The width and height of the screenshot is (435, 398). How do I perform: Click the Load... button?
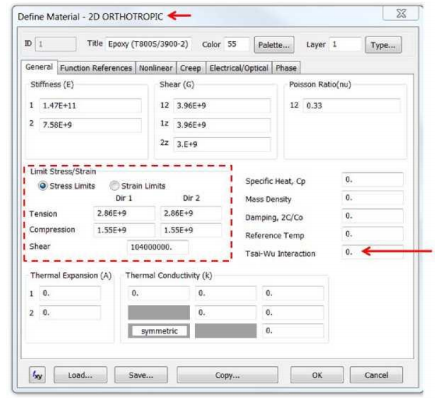[80, 375]
